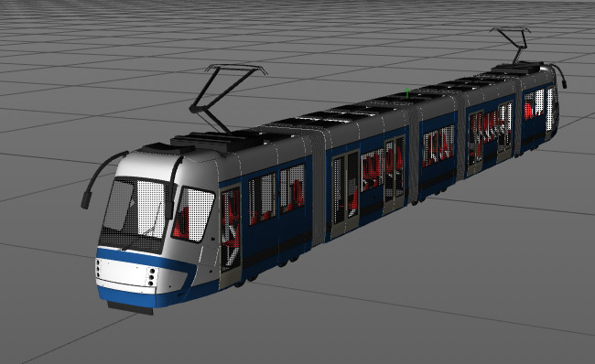Screen dimensions: 595x364
Task: Click the right headlight cluster on nose
Action: [152, 277]
